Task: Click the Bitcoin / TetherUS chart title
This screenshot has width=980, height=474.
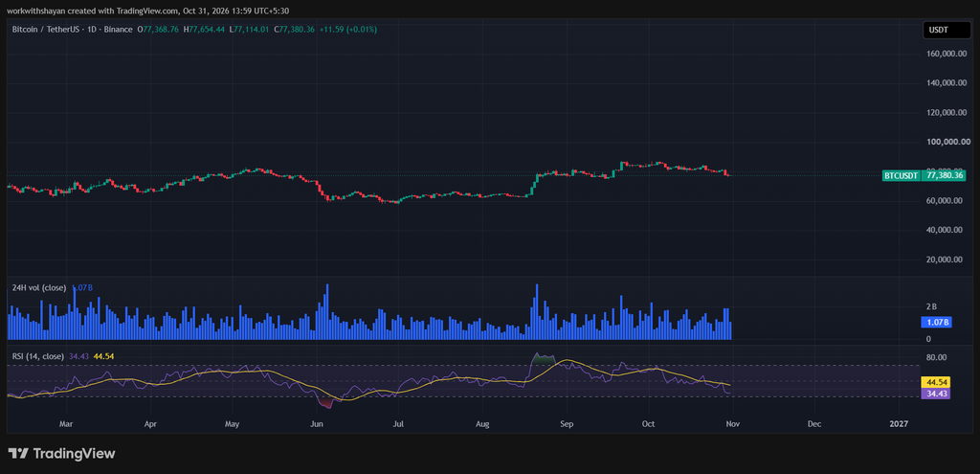Action: (73, 30)
